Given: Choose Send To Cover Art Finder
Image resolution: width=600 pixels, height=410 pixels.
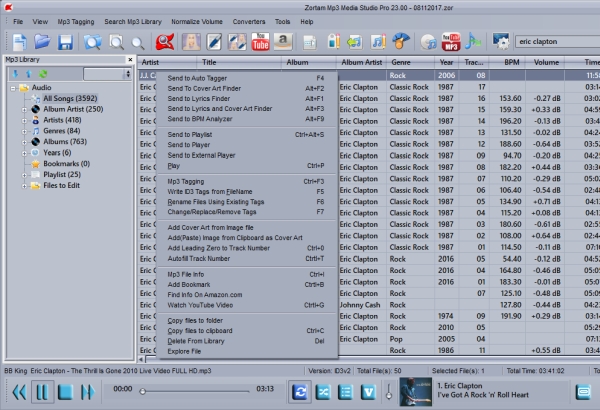Looking at the screenshot, I should [x=247, y=88].
